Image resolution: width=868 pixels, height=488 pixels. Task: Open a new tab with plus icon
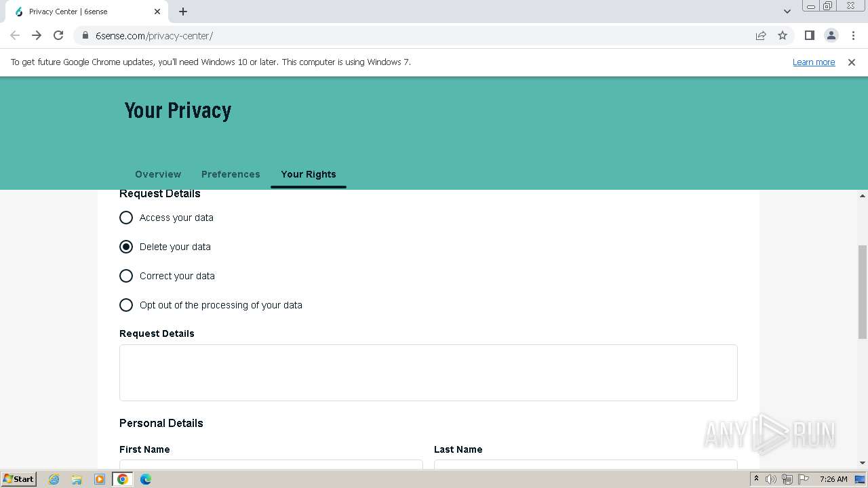[183, 12]
